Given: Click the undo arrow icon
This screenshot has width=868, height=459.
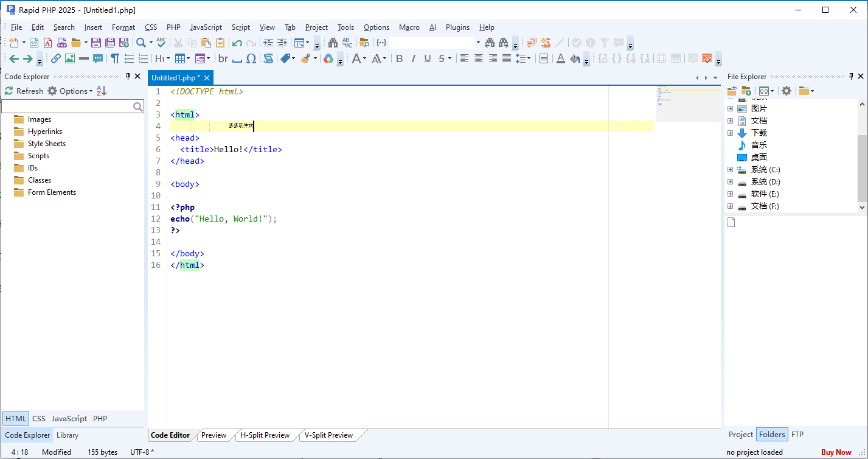Looking at the screenshot, I should click(237, 43).
